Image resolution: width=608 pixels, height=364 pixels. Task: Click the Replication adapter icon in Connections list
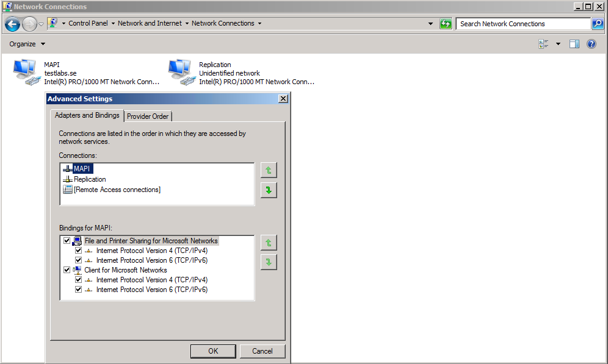tap(68, 179)
